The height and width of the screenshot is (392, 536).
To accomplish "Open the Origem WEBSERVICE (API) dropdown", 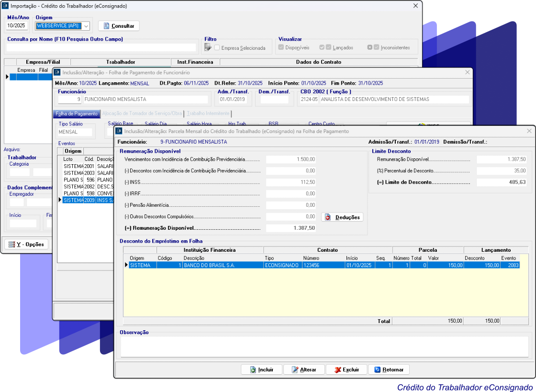I will pyautogui.click(x=86, y=26).
